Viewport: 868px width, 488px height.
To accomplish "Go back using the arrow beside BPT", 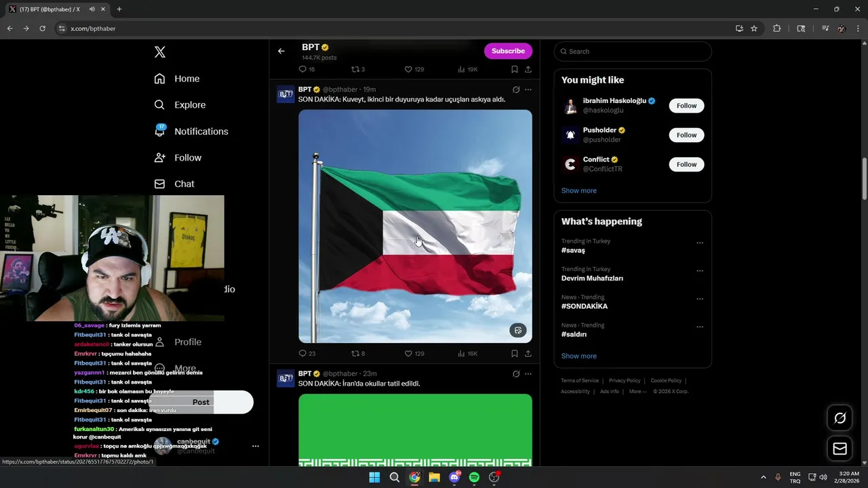I will coord(281,51).
